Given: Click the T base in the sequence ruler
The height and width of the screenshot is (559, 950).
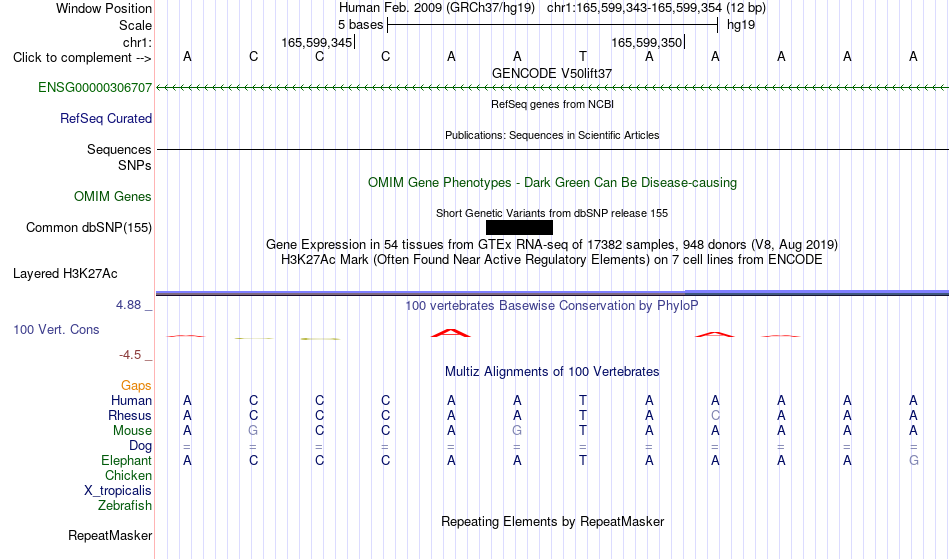Looking at the screenshot, I should (x=583, y=57).
